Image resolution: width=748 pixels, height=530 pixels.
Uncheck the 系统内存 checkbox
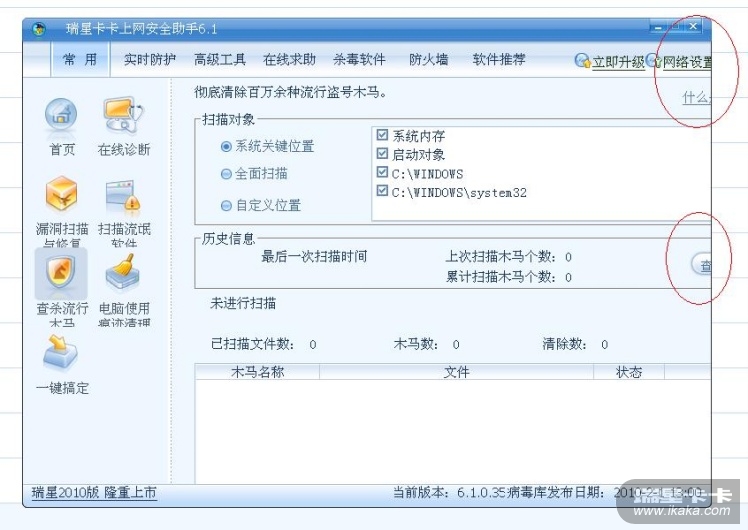coord(382,135)
